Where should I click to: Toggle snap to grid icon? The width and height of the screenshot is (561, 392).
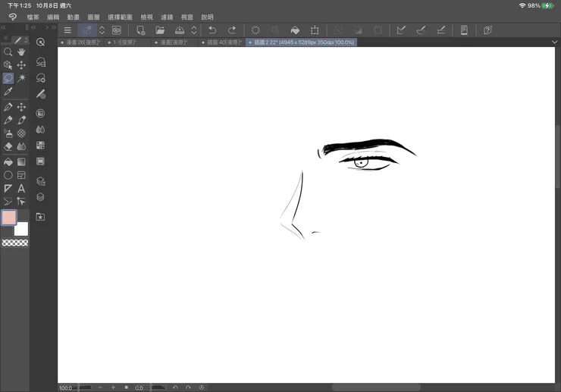point(440,30)
